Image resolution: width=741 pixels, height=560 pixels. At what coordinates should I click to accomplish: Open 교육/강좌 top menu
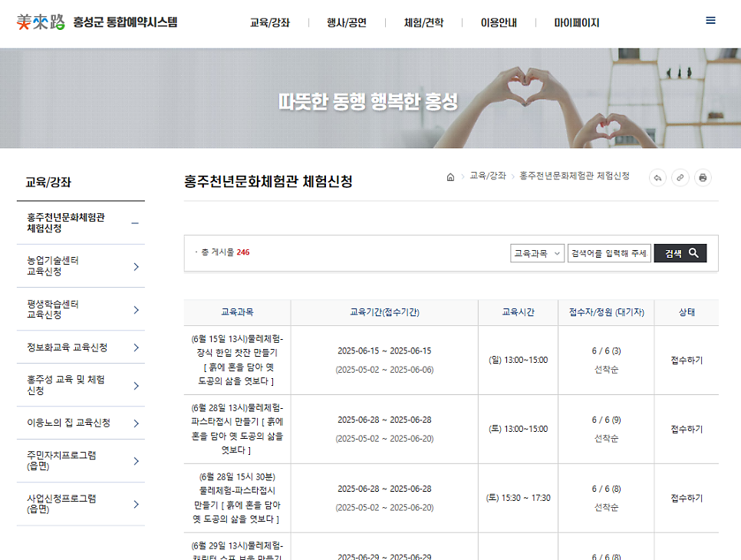pyautogui.click(x=270, y=23)
